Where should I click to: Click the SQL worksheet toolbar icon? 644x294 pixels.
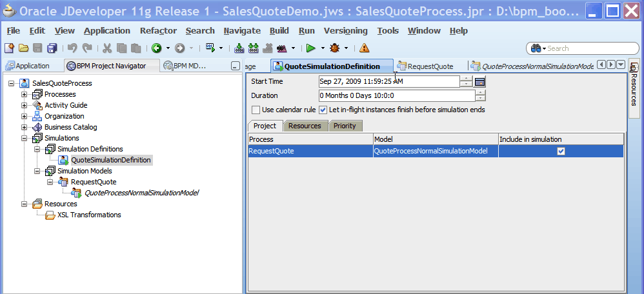(211, 48)
